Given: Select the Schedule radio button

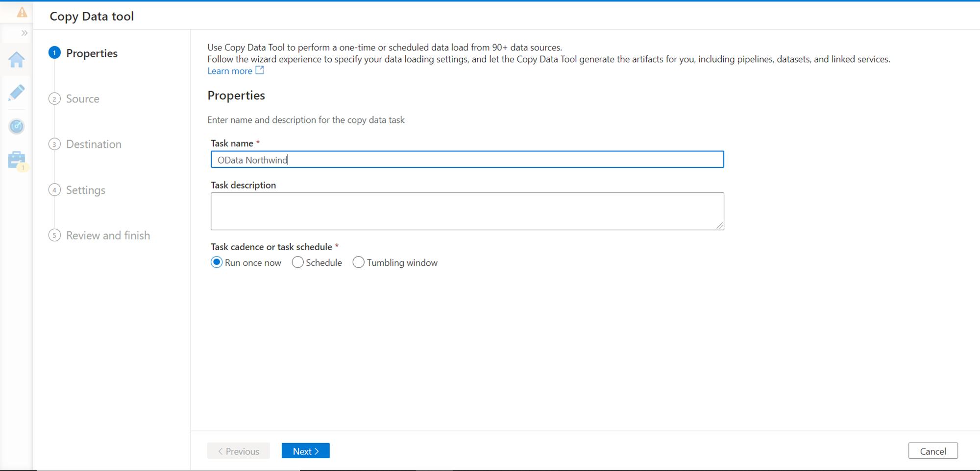Looking at the screenshot, I should (297, 262).
